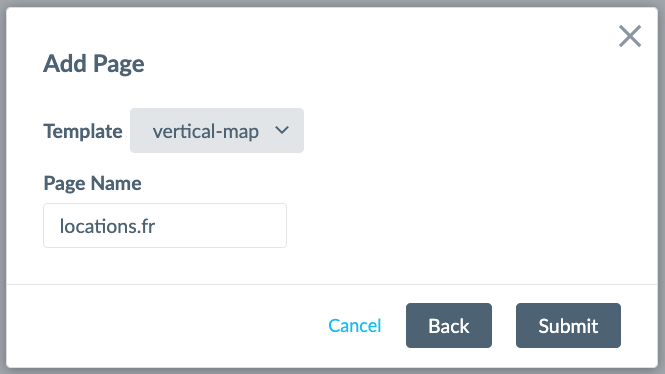Submit the new page
The image size is (665, 374).
coord(568,326)
